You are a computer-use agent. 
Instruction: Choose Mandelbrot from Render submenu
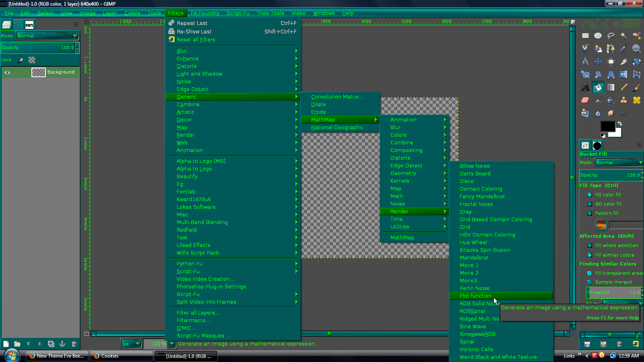[x=501, y=258]
